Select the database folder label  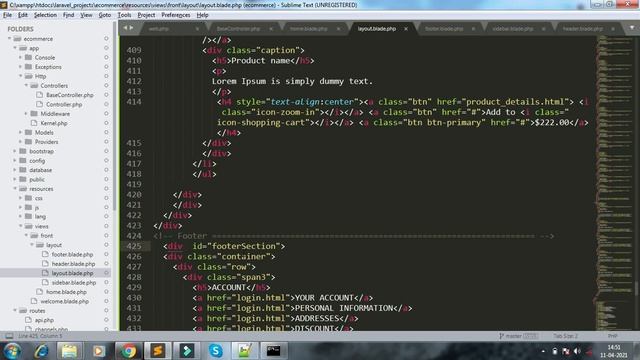pos(40,170)
